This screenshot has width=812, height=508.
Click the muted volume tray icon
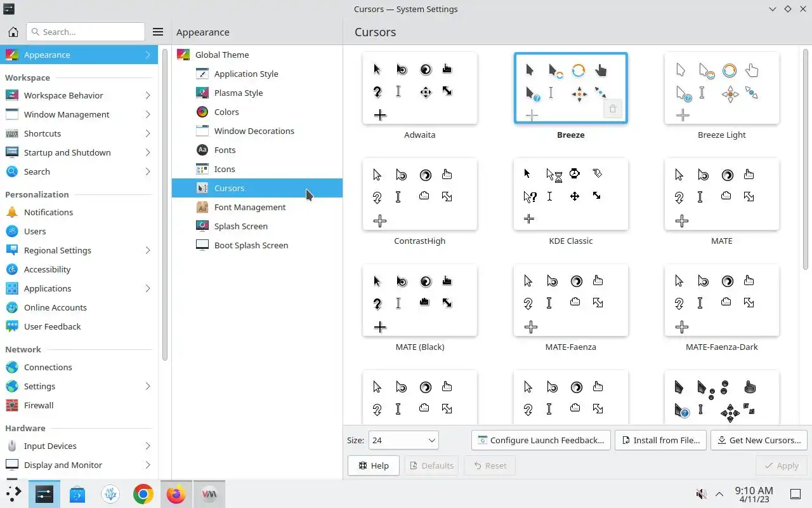tap(701, 494)
